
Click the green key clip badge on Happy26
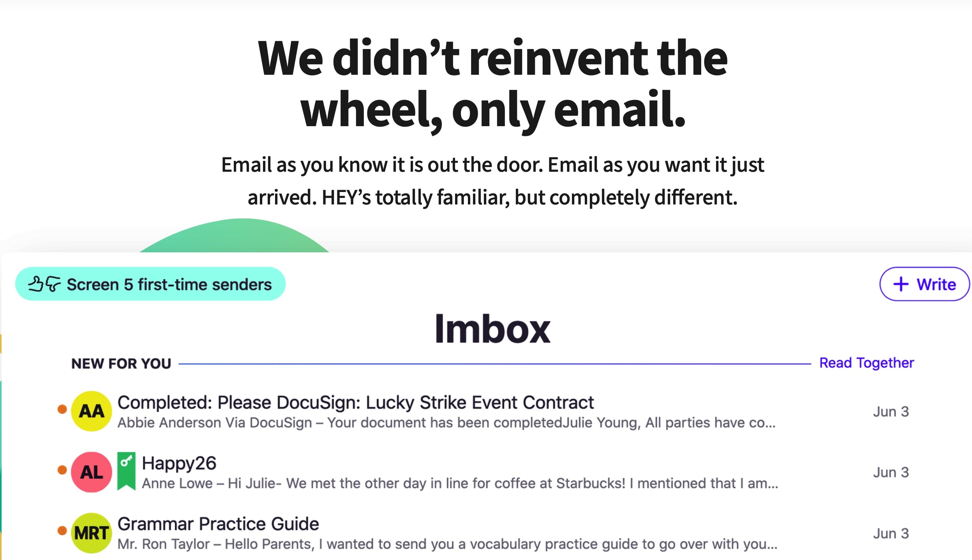(126, 471)
